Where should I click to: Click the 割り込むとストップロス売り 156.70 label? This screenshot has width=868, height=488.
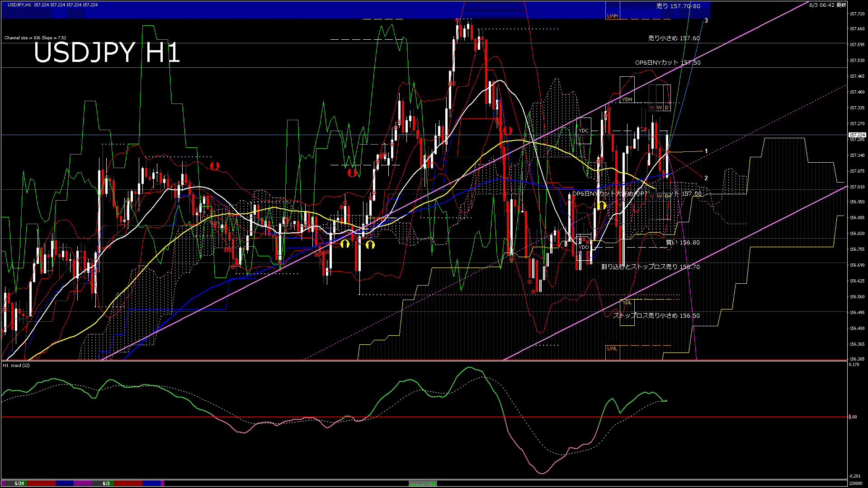(x=651, y=267)
